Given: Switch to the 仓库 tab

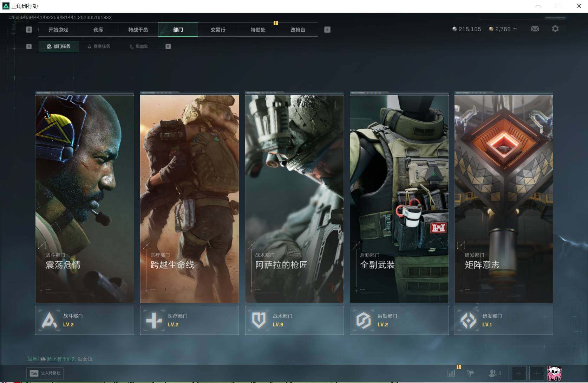Looking at the screenshot, I should pyautogui.click(x=98, y=30).
